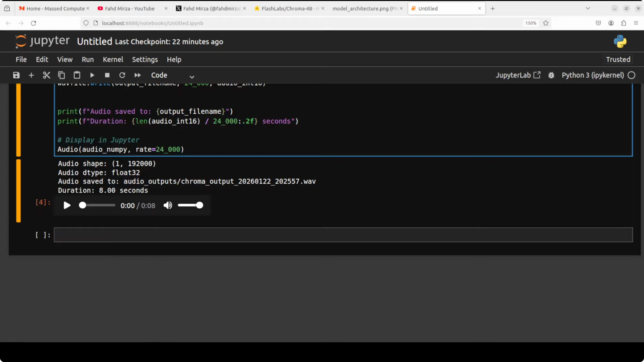
Task: Insert a new cell with the plus icon
Action: pyautogui.click(x=31, y=75)
